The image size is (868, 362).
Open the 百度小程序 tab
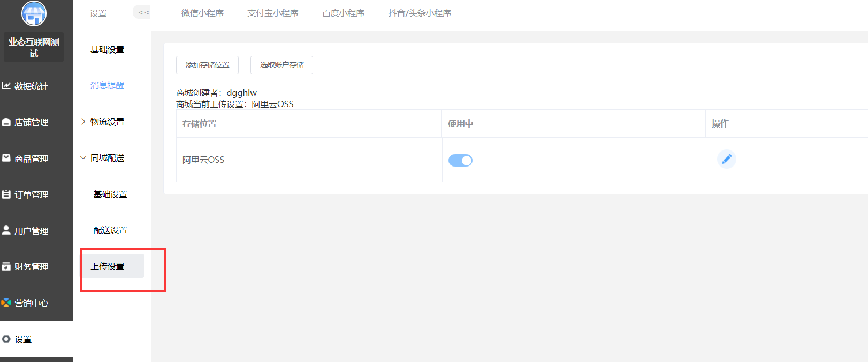[x=344, y=13]
